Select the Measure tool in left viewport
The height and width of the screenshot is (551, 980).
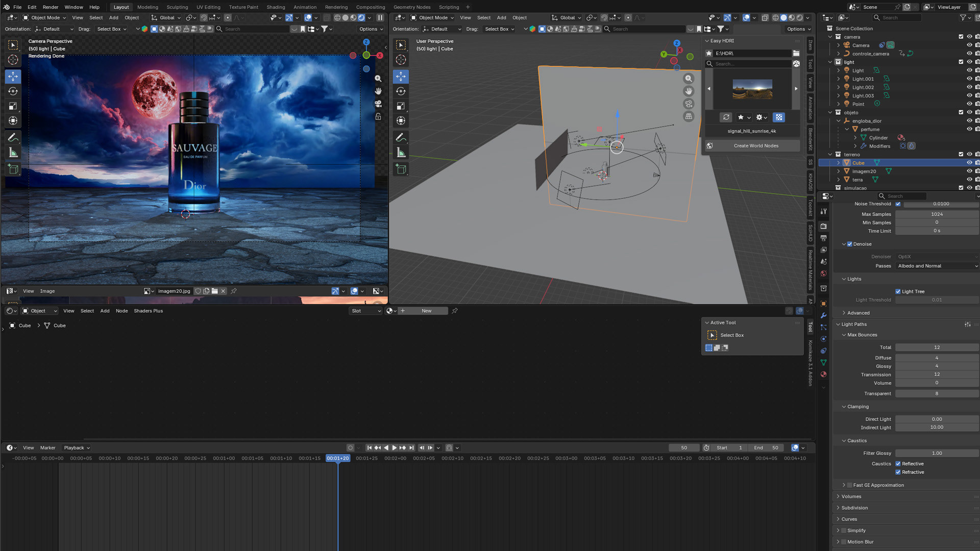(13, 153)
